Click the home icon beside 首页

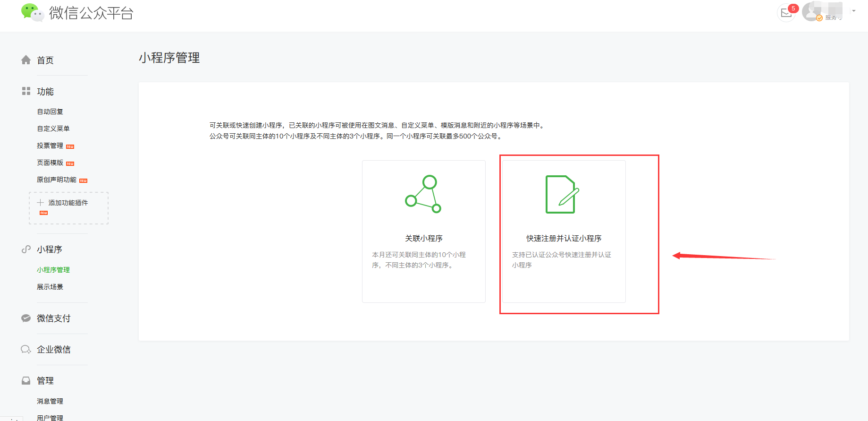[26, 60]
